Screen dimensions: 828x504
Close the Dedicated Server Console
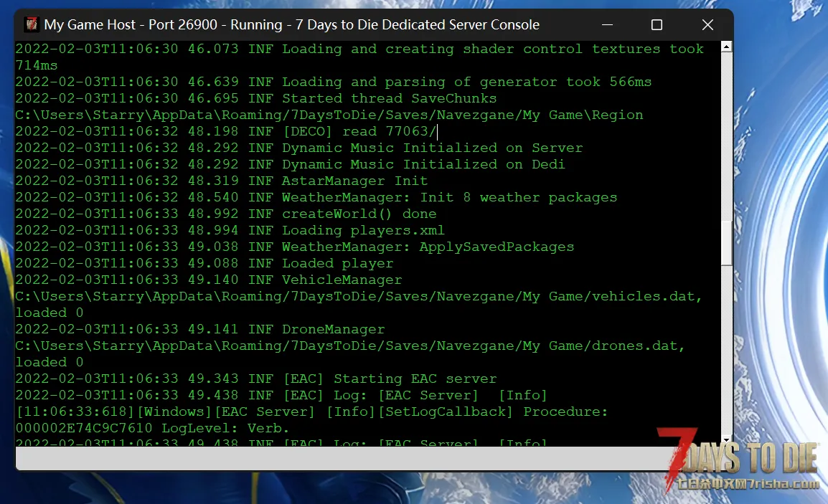(707, 25)
